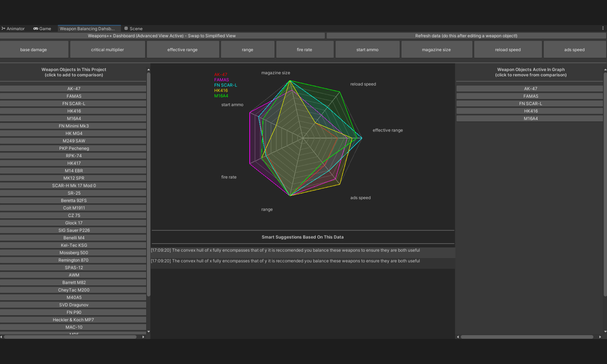Click left panel scroll-up arrow
Screen dimensions: 607x364
(x=148, y=70)
